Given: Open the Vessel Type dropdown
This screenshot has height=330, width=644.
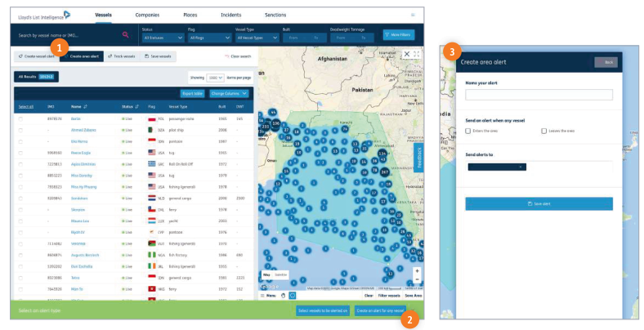Looking at the screenshot, I should pyautogui.click(x=257, y=38).
